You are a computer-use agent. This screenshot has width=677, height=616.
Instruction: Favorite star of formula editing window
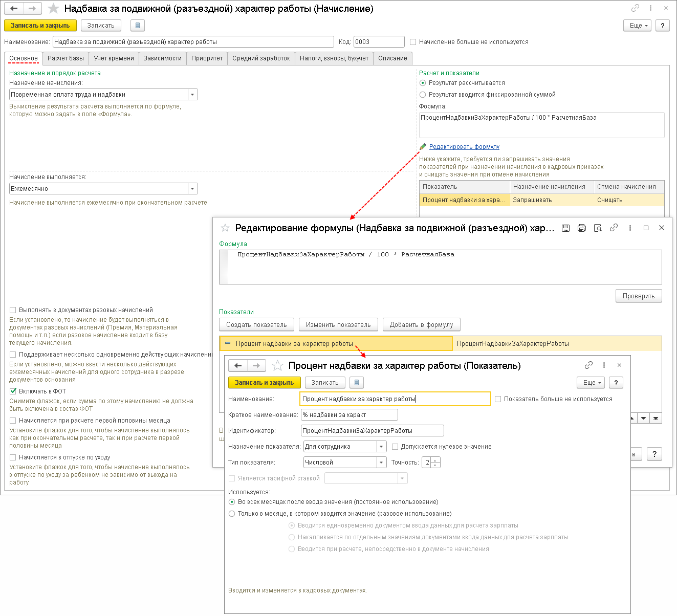click(x=225, y=228)
